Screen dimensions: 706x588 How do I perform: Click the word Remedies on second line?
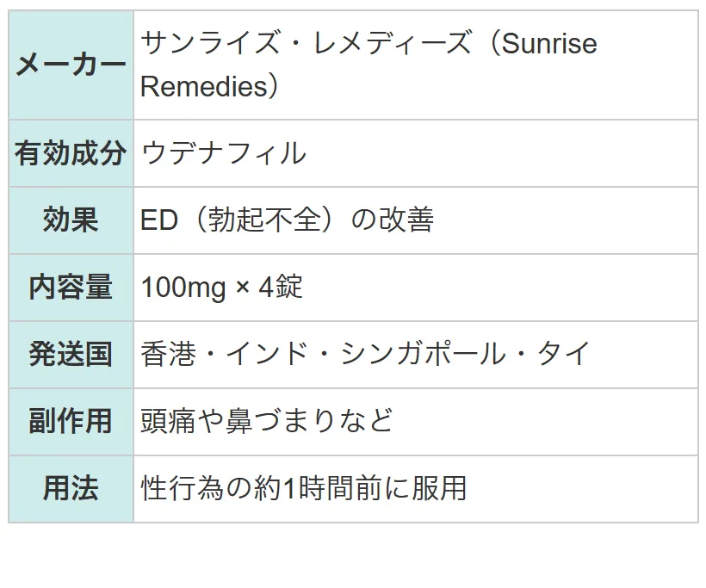[204, 86]
